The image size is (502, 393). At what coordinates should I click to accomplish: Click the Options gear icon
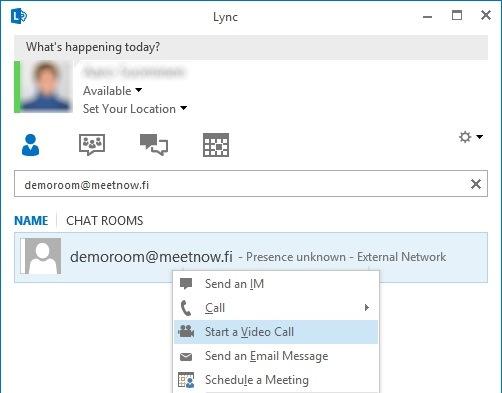[465, 137]
